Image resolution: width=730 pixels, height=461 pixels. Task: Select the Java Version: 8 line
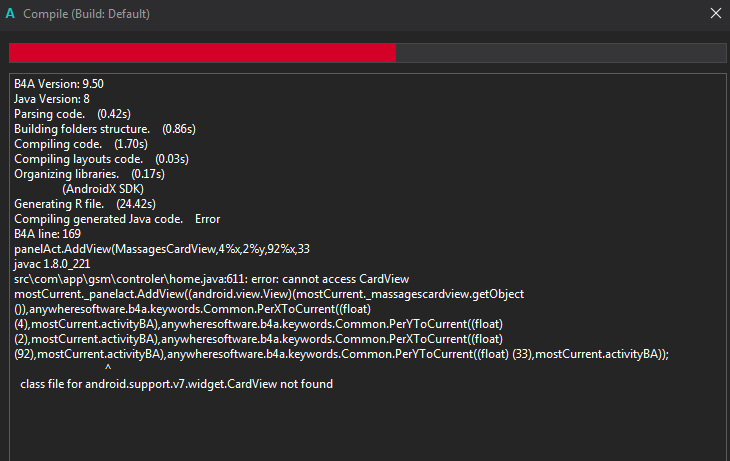(x=52, y=100)
